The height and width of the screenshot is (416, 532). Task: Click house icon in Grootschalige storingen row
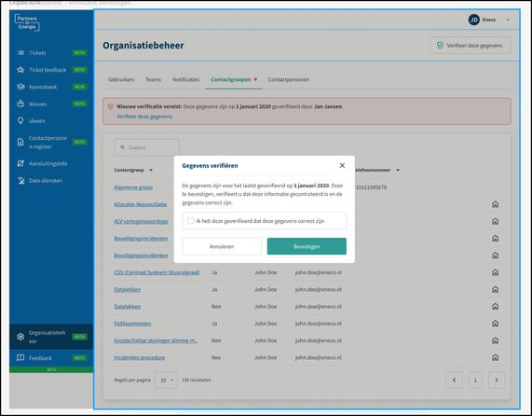[x=495, y=340]
